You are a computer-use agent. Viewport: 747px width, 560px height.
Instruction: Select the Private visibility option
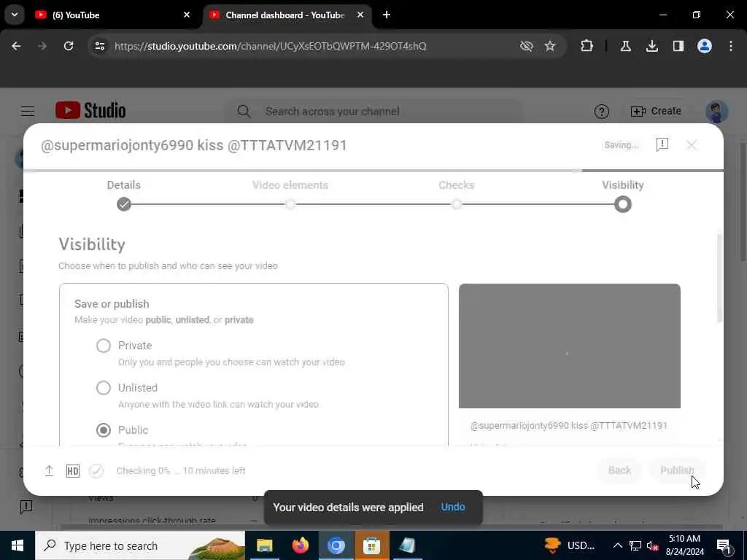[x=104, y=345]
